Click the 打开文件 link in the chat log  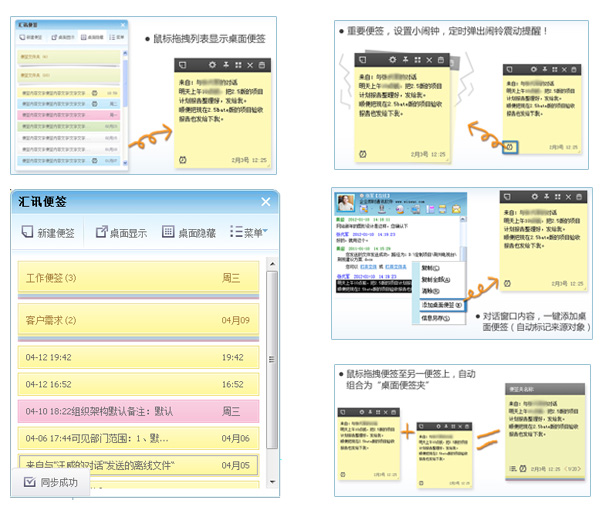[x=368, y=267]
